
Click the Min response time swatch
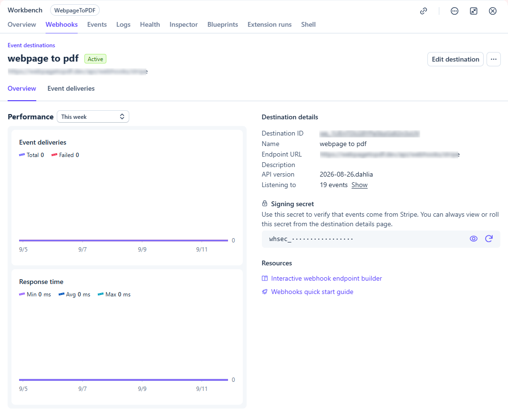(22, 294)
